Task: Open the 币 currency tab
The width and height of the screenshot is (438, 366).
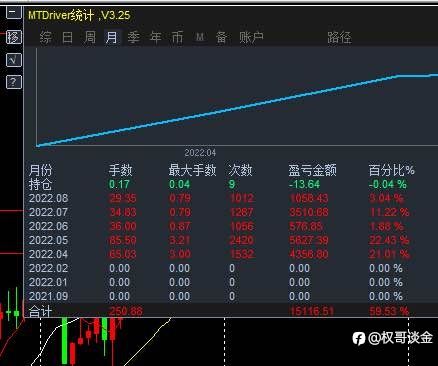Action: pyautogui.click(x=177, y=37)
